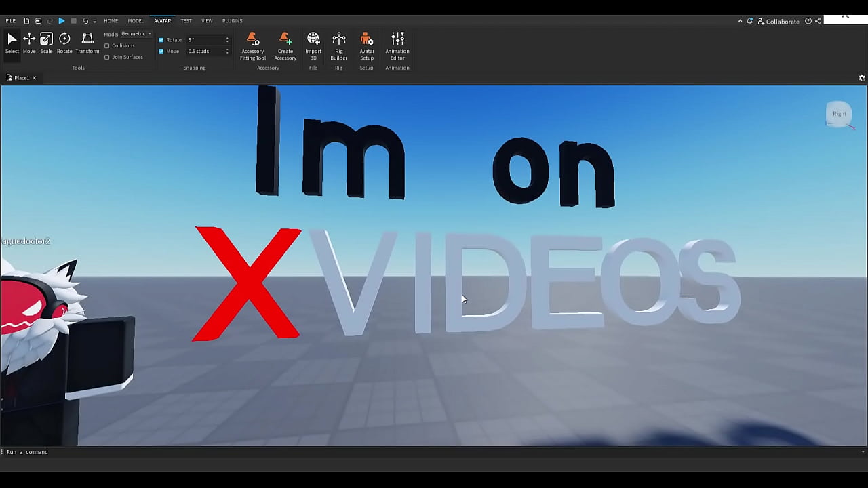Click the Collaborate button
Screen dimensions: 868x488
pyautogui.click(x=778, y=21)
